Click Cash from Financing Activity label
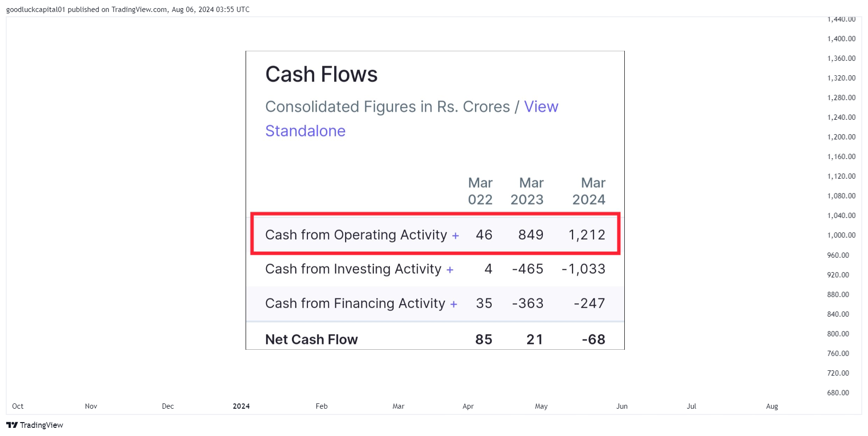Screen dimensions: 868x436 (355, 303)
